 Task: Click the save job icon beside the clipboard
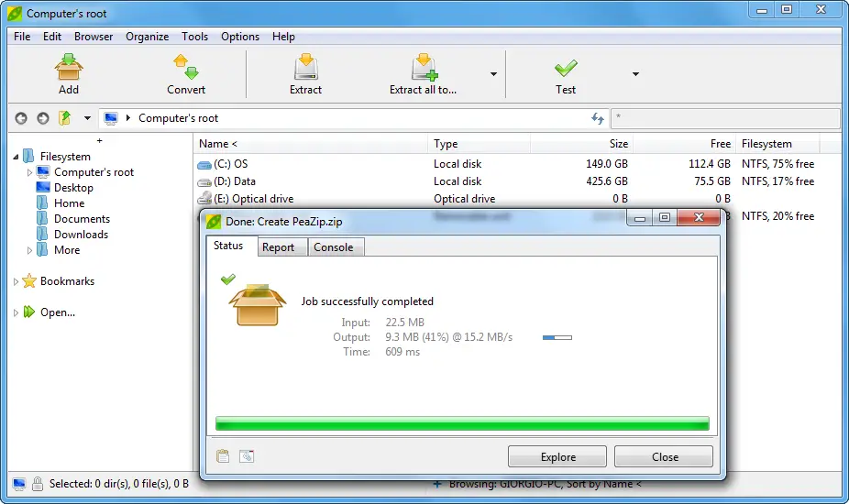[x=247, y=456]
